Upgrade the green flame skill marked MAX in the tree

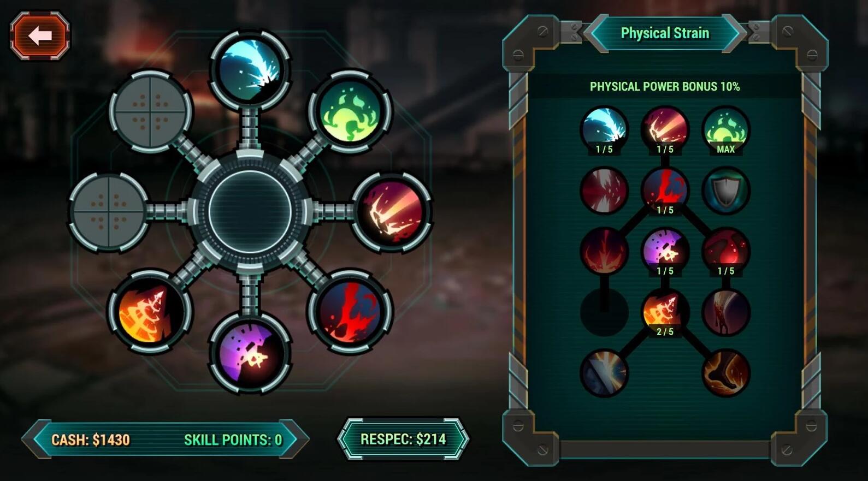tap(725, 130)
